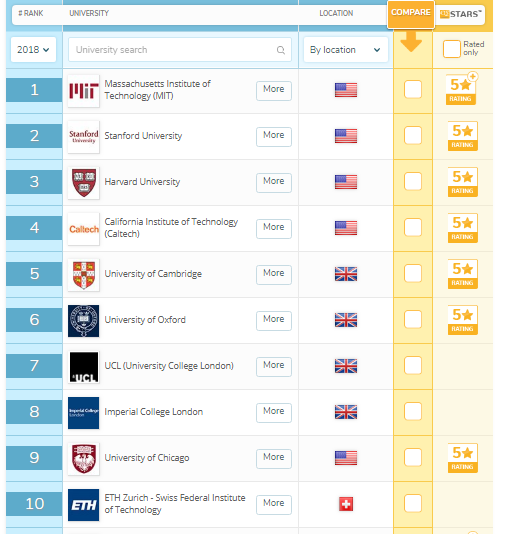Click the MIT logo icon

[83, 91]
